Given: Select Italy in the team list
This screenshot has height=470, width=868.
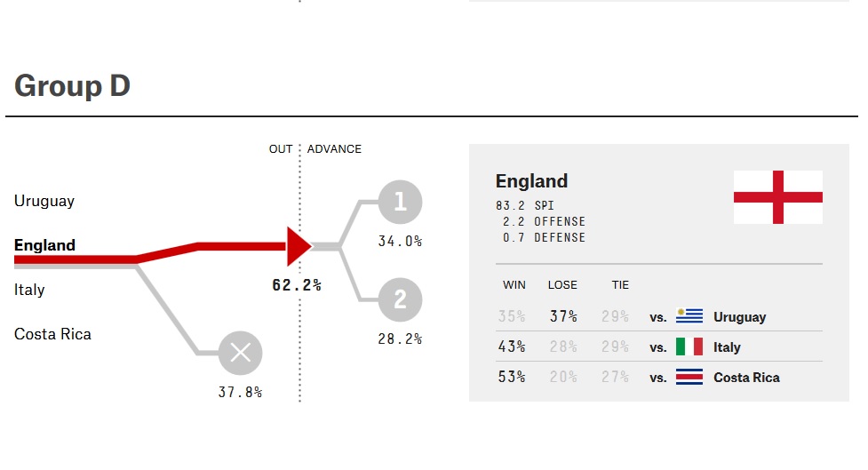Looking at the screenshot, I should 29,290.
